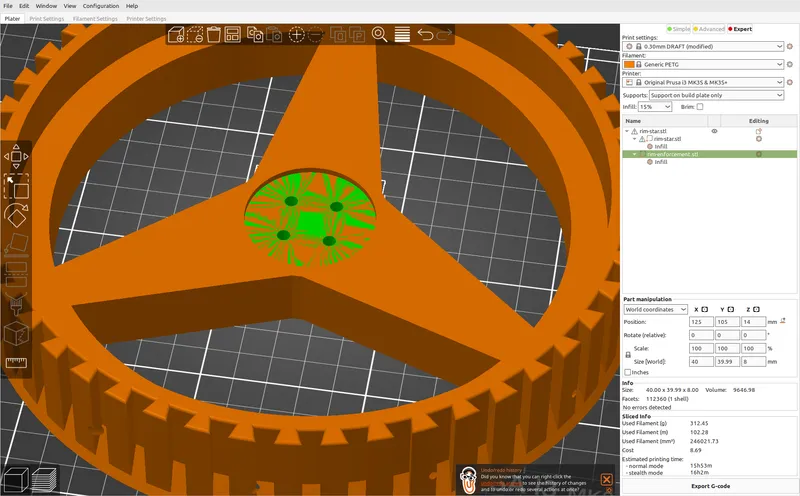Open the gear beside Print settings dropdown
Image resolution: width=800 pixels, height=496 pixels.
click(x=790, y=46)
